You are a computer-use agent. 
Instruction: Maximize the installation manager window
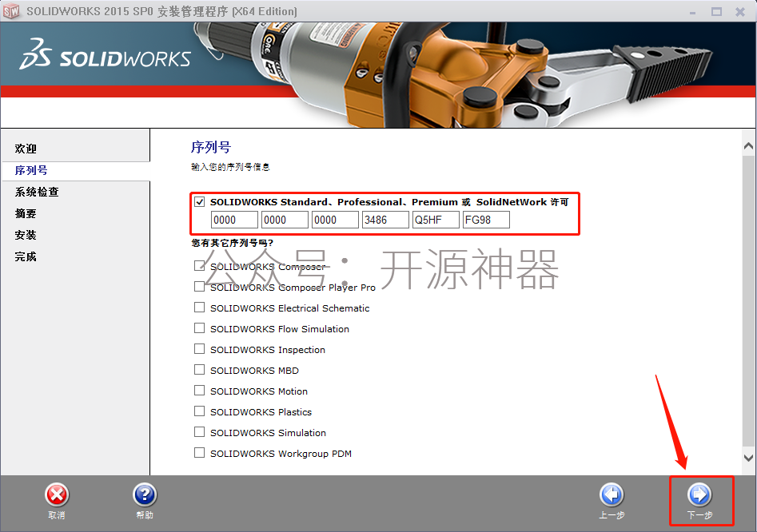716,11
